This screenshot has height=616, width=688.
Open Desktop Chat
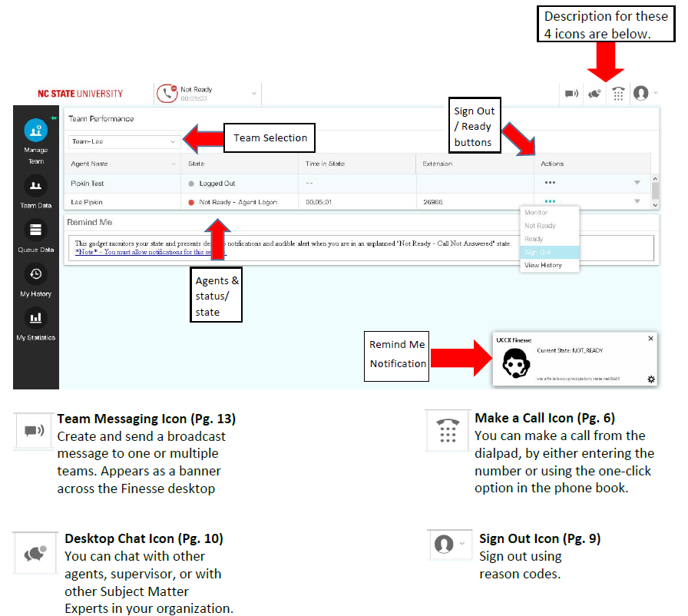click(594, 93)
